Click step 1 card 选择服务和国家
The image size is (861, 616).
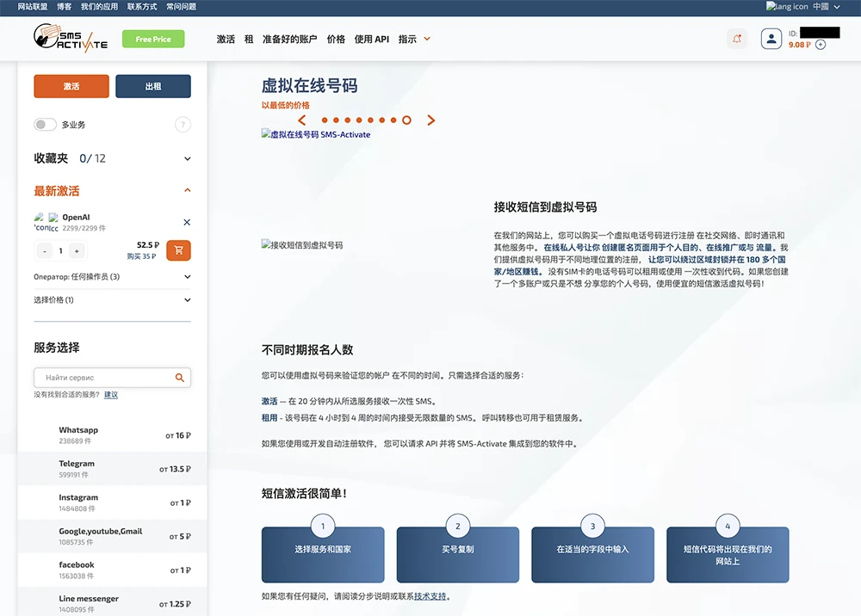(323, 555)
